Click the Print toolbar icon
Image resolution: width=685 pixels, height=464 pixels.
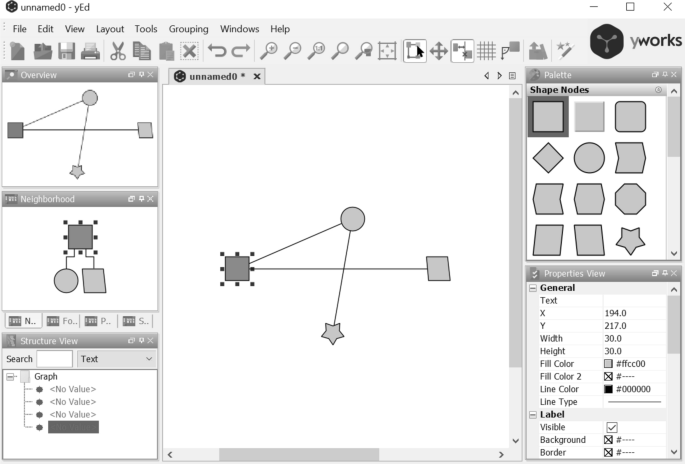pyautogui.click(x=90, y=51)
